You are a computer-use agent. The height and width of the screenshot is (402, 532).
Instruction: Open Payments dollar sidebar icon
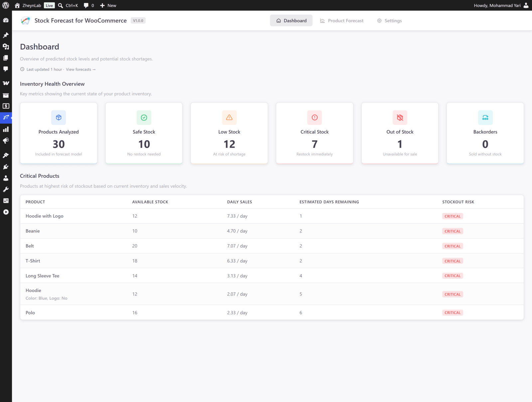(6, 106)
